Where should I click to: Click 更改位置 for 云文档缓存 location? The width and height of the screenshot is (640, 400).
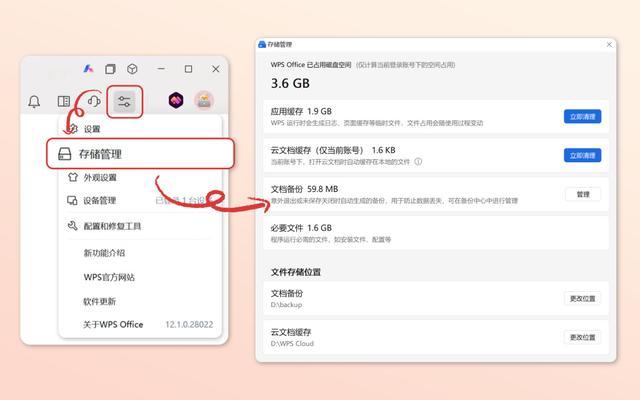582,337
